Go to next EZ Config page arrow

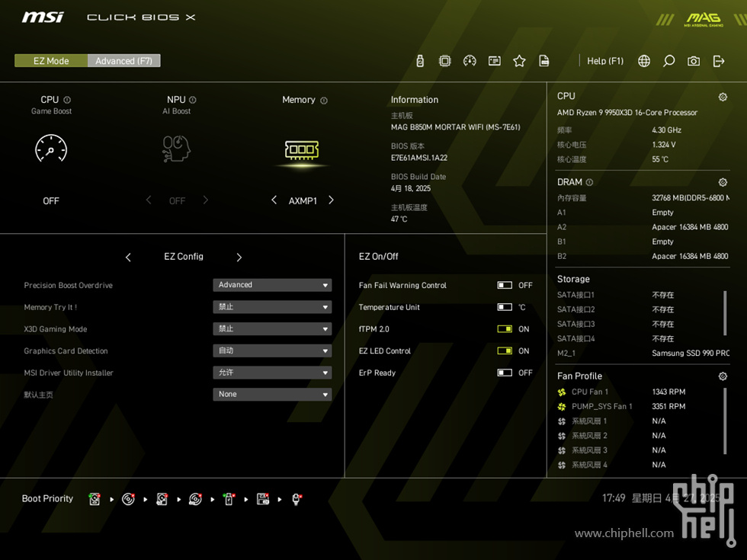(239, 258)
